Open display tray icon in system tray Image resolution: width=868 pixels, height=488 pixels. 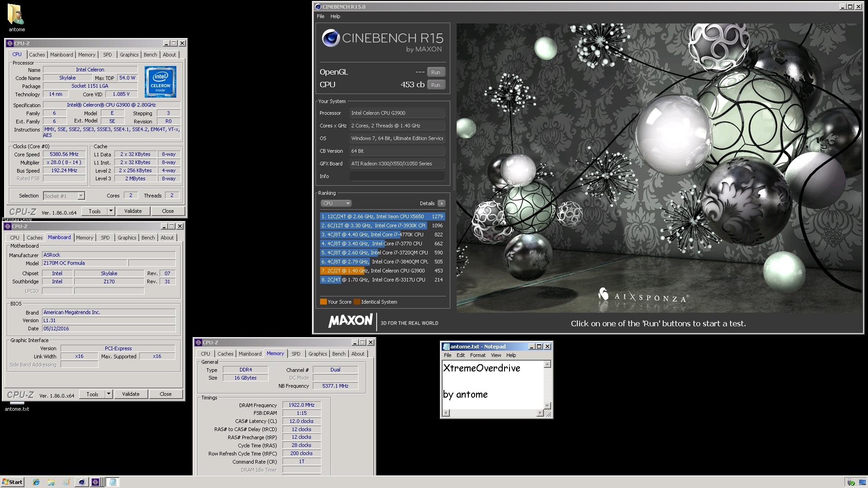click(x=862, y=483)
